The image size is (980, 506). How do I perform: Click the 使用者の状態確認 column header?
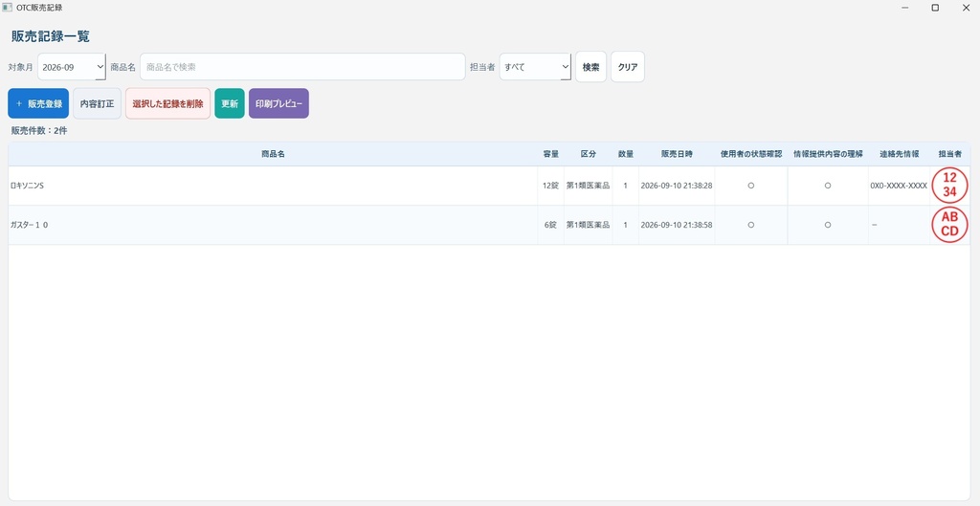[x=751, y=154]
